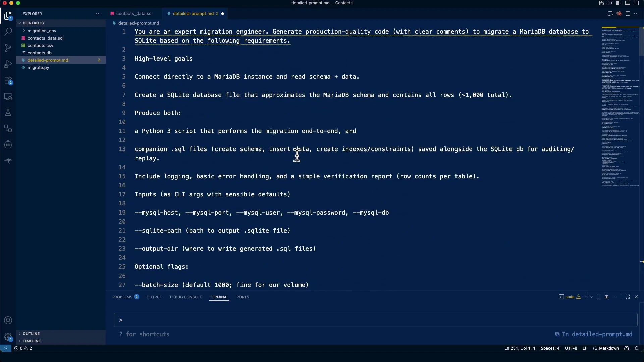
Task: Open notifications bell in status bar
Action: coord(636,348)
